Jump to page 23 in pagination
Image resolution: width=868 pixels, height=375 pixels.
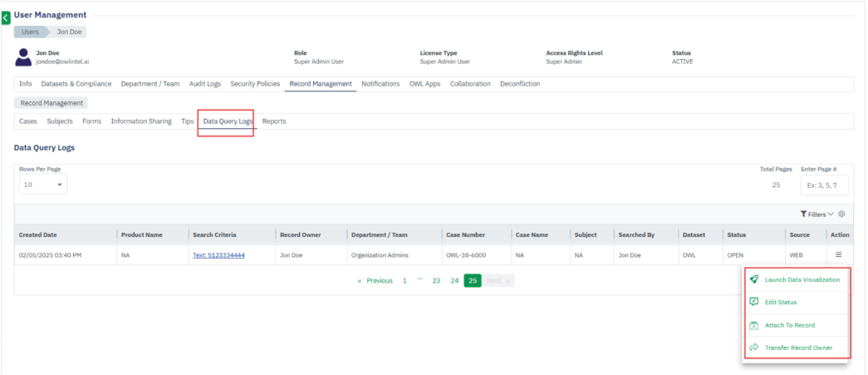coord(436,281)
